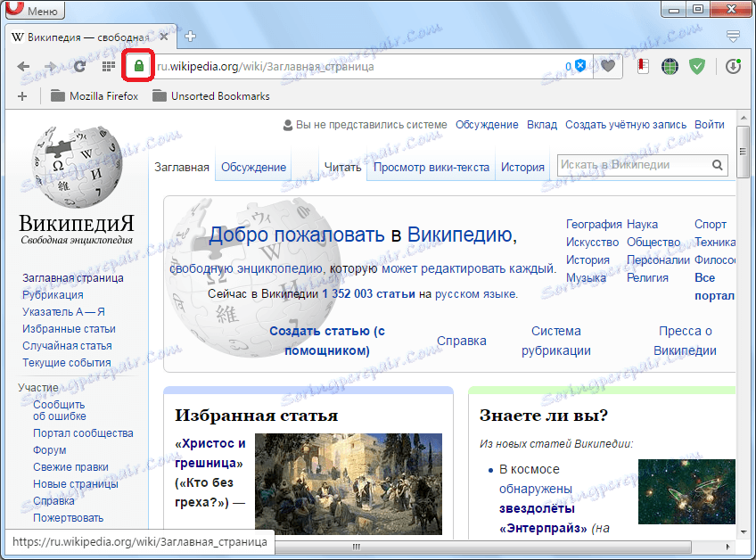Reload the current page

point(79,67)
